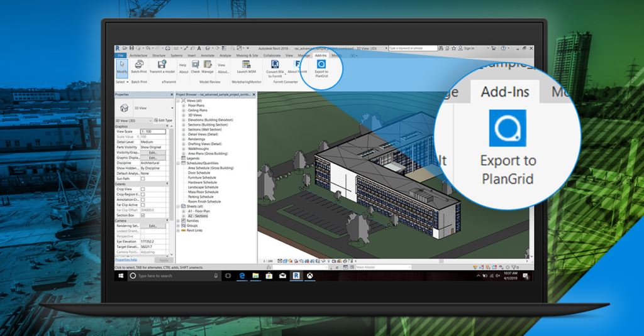644x336 pixels.
Task: Open Microsoft Edge from the taskbar
Action: coord(241,276)
